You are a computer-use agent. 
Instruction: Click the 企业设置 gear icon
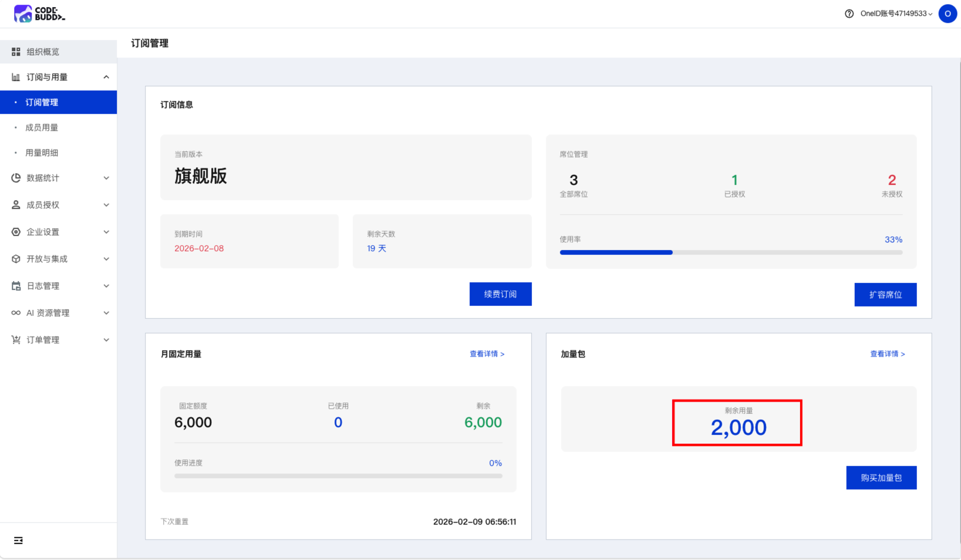pos(16,232)
